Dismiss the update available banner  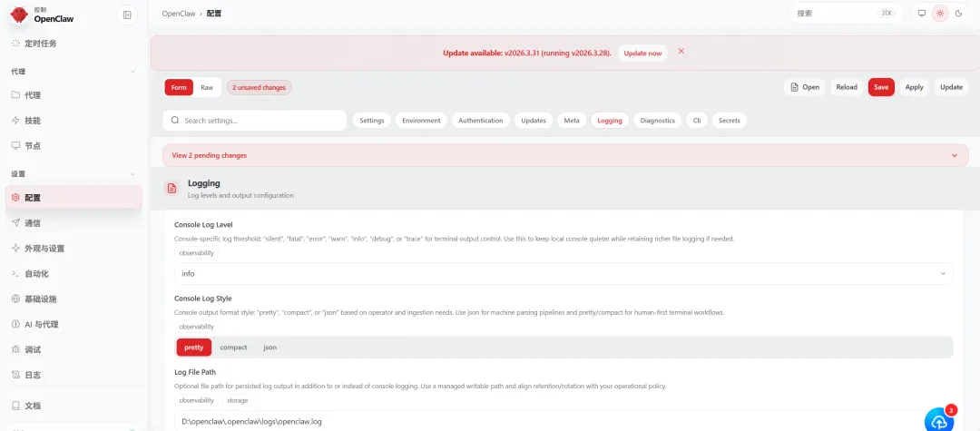click(681, 51)
